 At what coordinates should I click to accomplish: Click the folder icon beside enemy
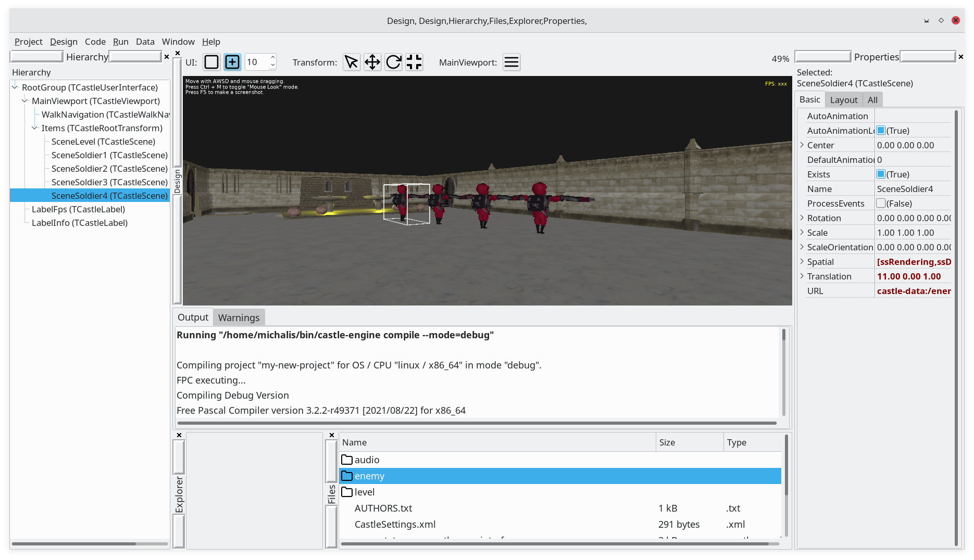pyautogui.click(x=347, y=476)
